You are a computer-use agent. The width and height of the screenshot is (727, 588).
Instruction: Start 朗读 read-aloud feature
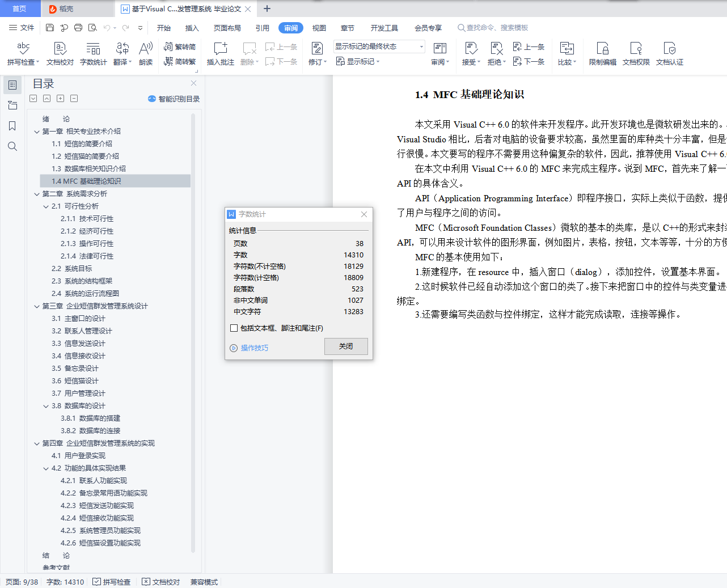(146, 53)
